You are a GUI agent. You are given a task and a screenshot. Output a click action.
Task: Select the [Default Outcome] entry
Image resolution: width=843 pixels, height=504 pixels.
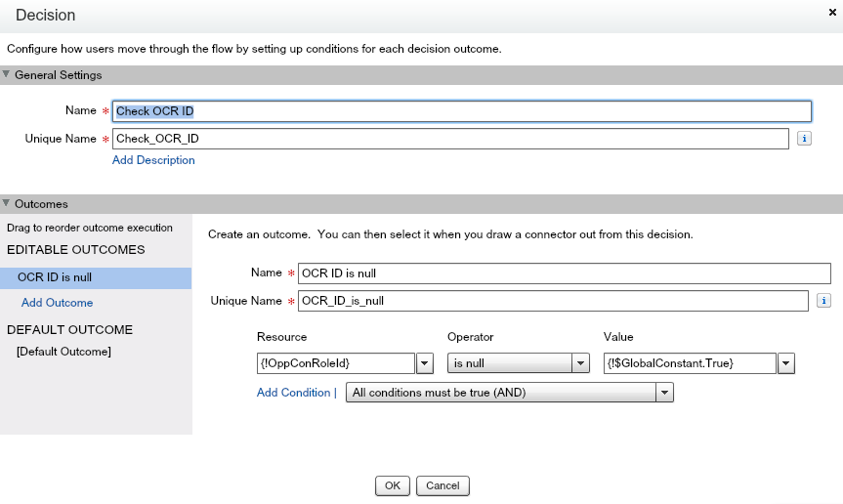pos(63,352)
